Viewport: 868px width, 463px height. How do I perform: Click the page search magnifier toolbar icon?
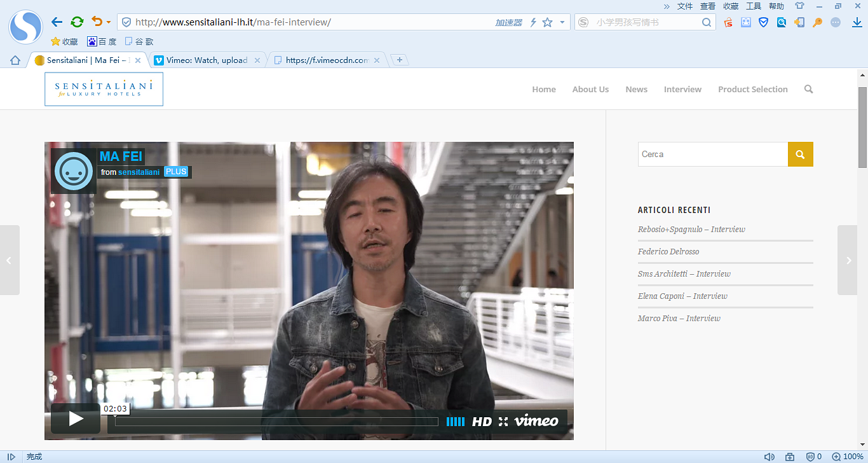tap(782, 22)
